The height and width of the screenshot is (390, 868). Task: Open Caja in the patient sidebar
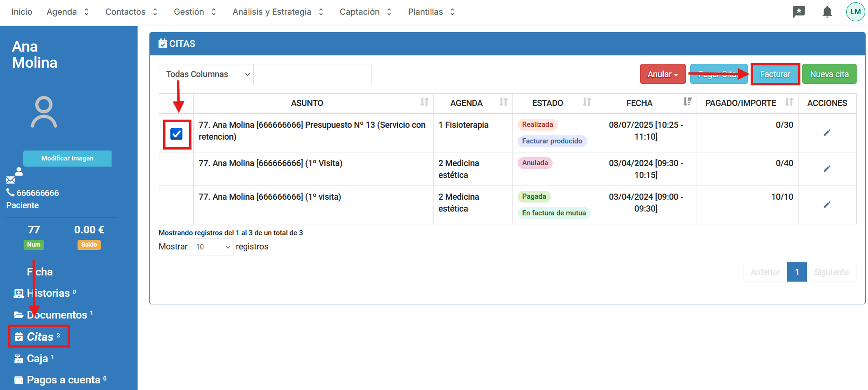point(37,359)
